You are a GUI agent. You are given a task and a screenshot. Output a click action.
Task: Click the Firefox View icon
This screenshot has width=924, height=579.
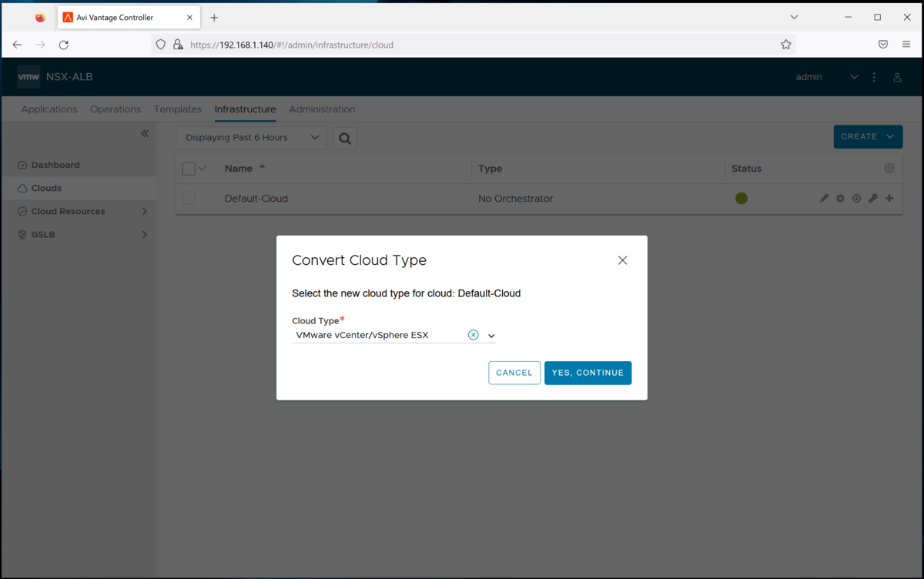tap(40, 17)
